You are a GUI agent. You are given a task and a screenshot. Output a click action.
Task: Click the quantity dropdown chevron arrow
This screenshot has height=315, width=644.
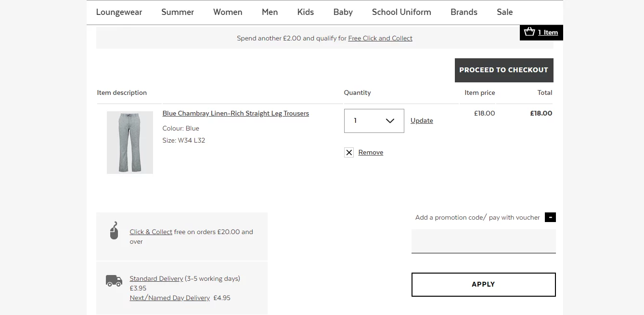coord(390,121)
